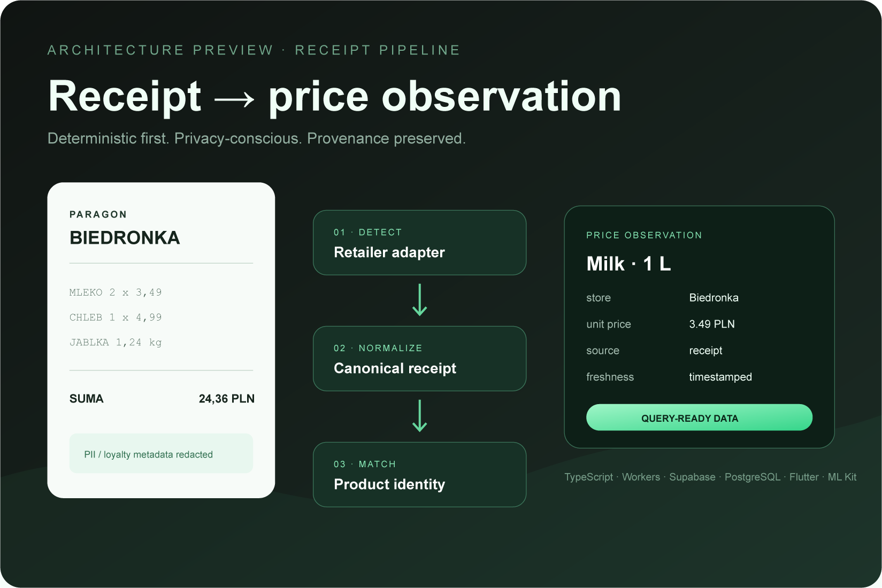The image size is (882, 588).
Task: Select the CHLEB 1 x 4,99 receipt line
Action: coord(116,318)
